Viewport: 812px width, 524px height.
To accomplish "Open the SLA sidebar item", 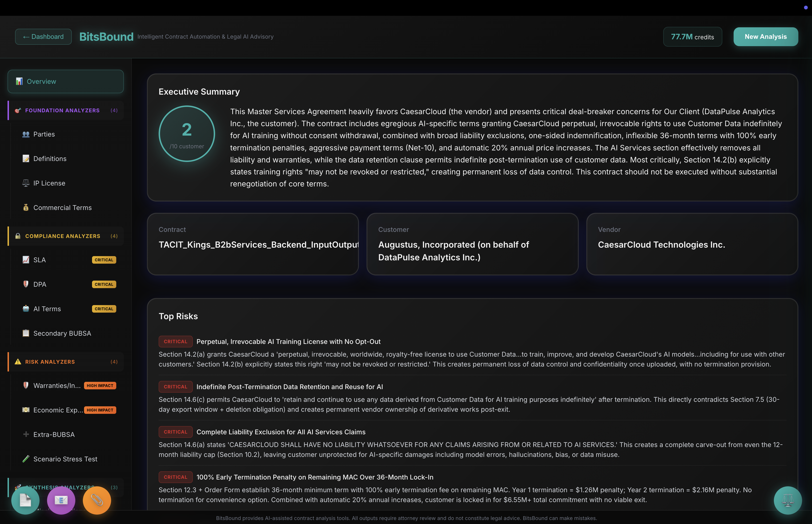I will [x=40, y=260].
